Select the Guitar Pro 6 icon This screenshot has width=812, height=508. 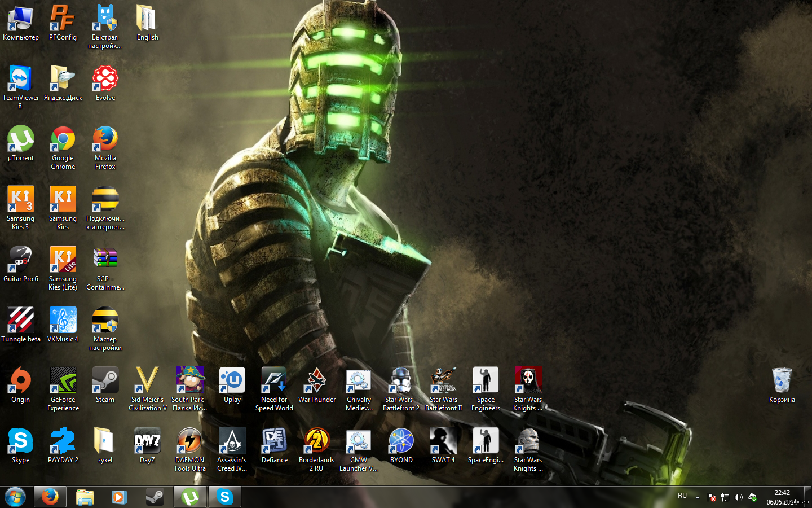pyautogui.click(x=21, y=265)
